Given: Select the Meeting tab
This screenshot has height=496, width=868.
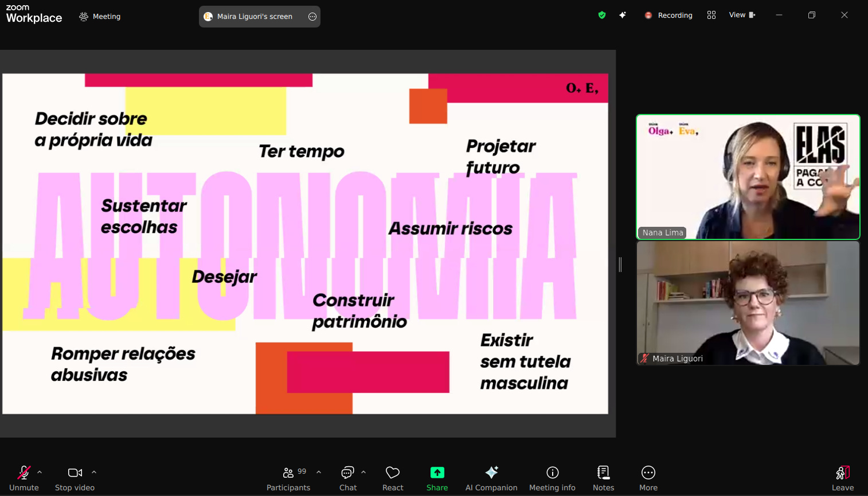Looking at the screenshot, I should click(x=100, y=17).
